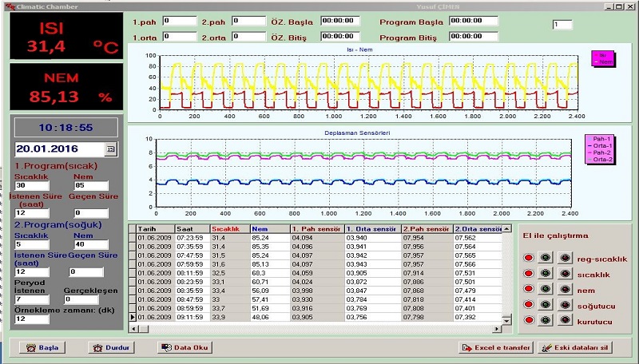This screenshot has width=639, height=364.
Task: Stop soğutucu with its dark red button
Action: tap(565, 304)
